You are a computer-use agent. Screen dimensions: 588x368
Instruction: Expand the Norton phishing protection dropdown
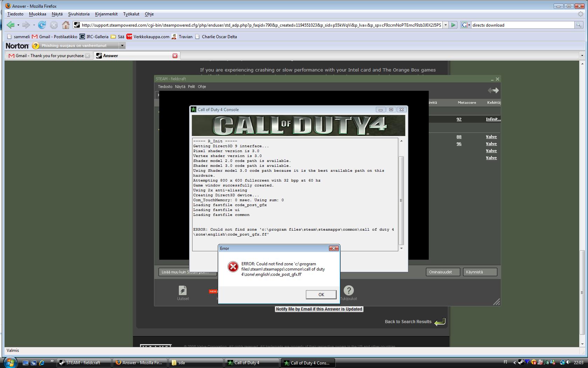click(122, 46)
